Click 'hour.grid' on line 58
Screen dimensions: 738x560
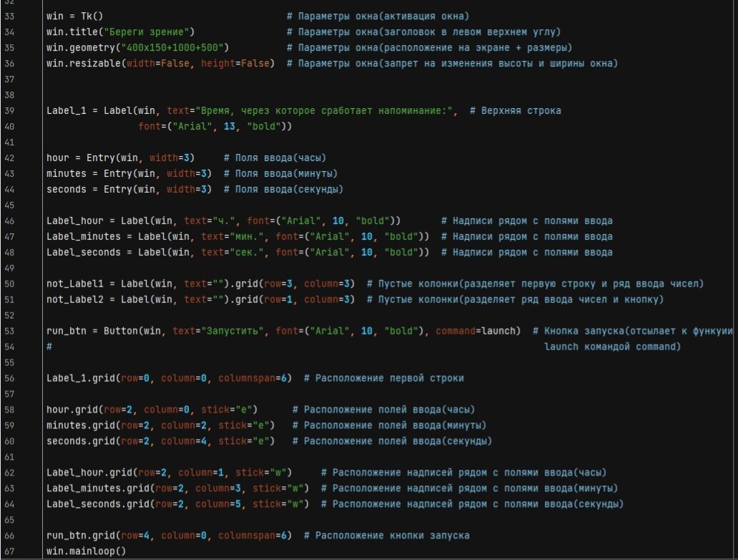point(72,410)
